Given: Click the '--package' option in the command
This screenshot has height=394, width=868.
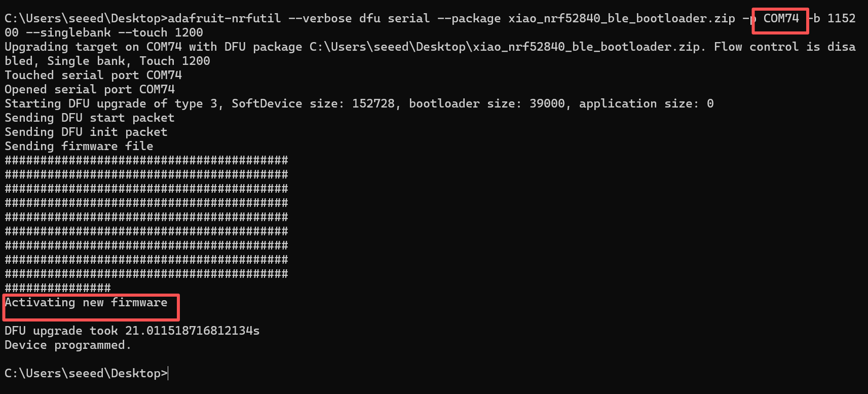Looking at the screenshot, I should 469,19.
